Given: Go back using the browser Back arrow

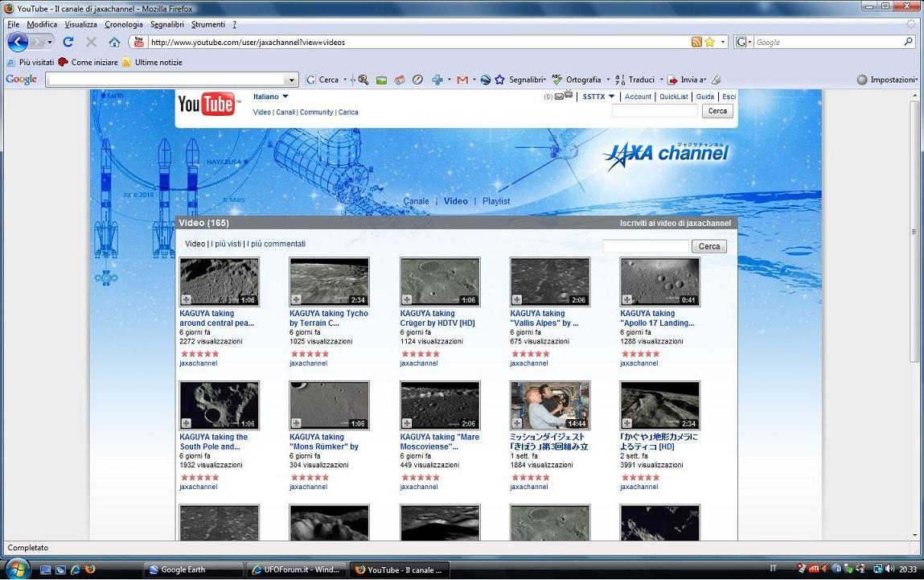Looking at the screenshot, I should pos(18,42).
